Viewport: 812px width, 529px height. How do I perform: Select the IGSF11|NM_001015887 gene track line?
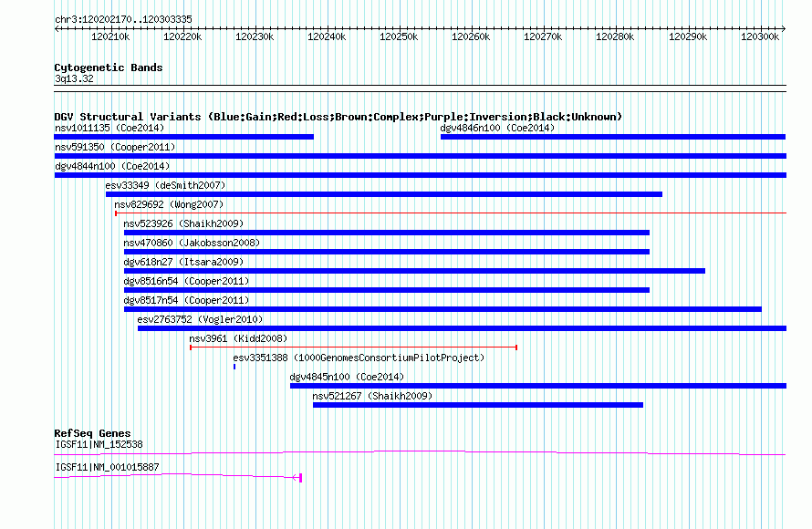(178, 476)
